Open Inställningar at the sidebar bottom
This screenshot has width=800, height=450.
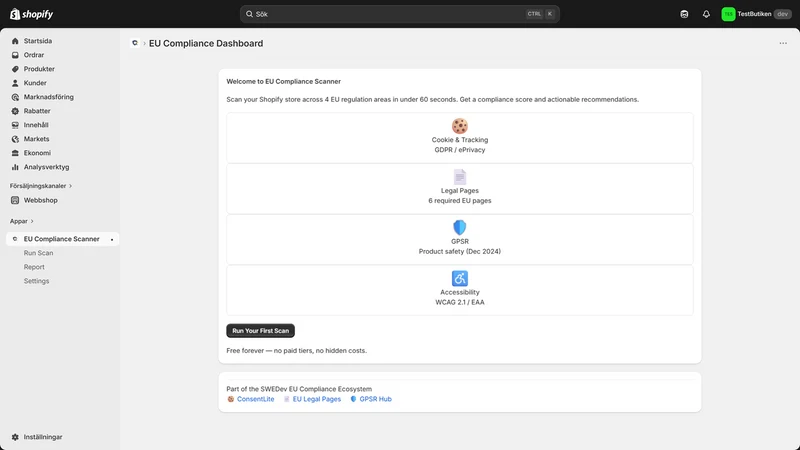point(43,437)
